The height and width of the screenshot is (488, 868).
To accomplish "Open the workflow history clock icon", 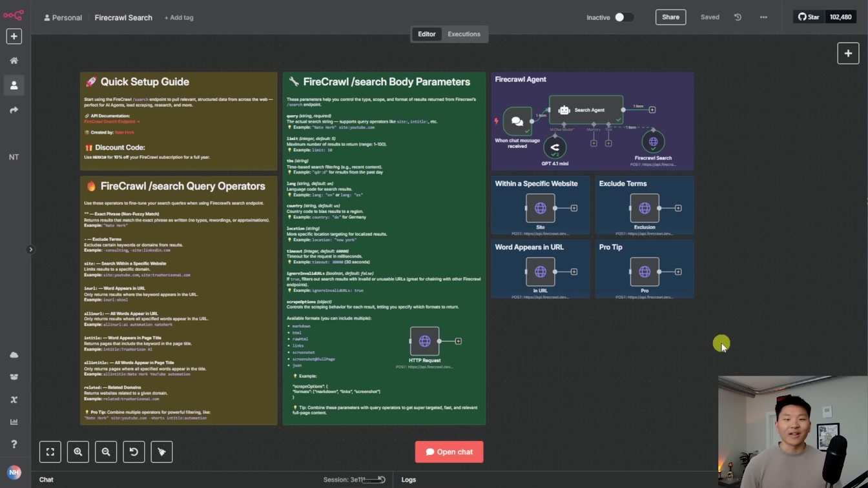I will [x=738, y=17].
